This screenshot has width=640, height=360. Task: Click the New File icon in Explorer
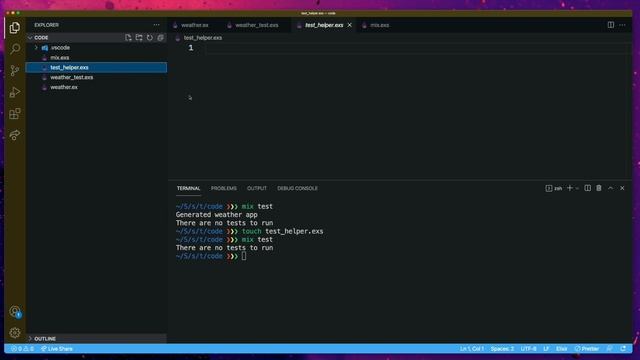pos(128,38)
